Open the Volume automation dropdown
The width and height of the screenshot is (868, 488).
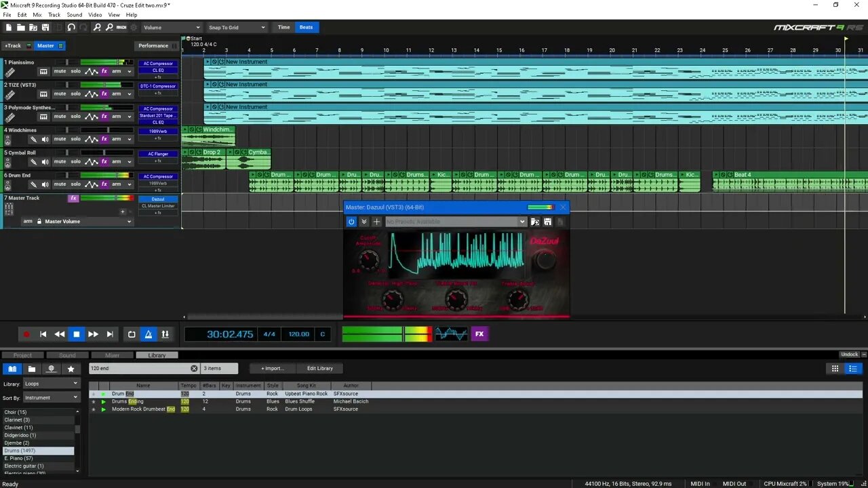[172, 28]
